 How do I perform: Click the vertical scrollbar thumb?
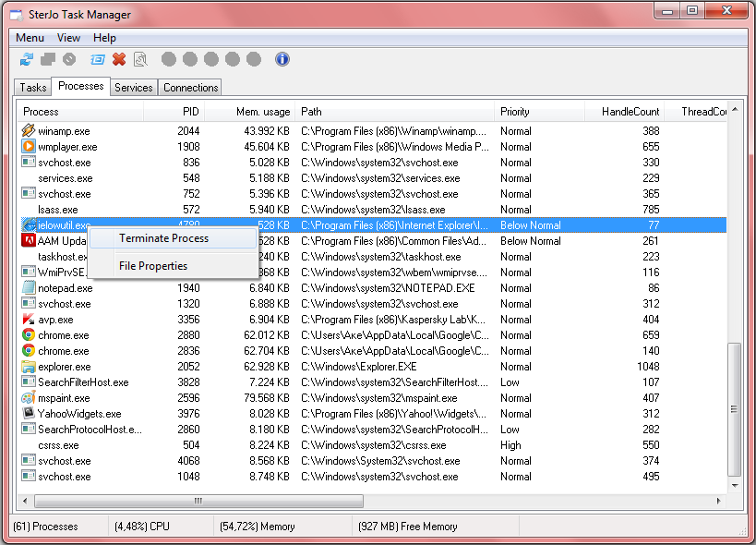(x=734, y=409)
